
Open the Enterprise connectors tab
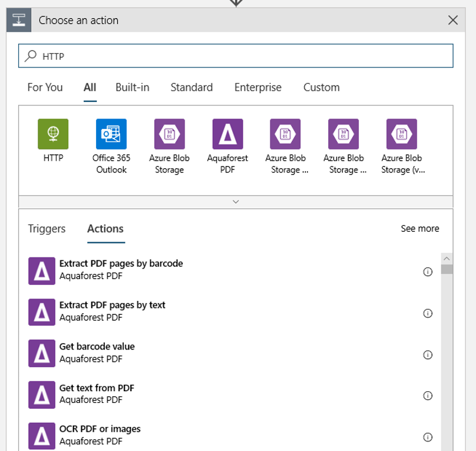tap(257, 87)
